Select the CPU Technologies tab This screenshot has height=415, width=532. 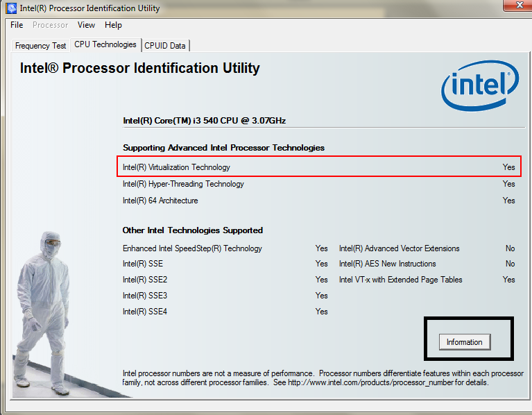coord(105,44)
